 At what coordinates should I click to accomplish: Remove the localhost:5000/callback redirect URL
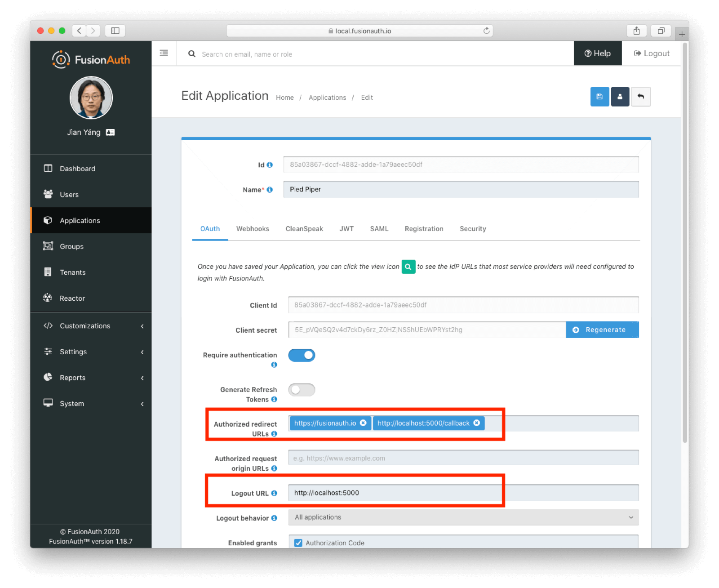[x=477, y=423]
